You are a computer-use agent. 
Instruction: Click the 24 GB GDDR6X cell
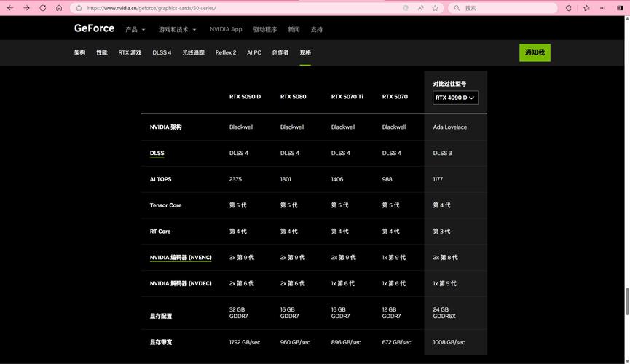point(444,313)
